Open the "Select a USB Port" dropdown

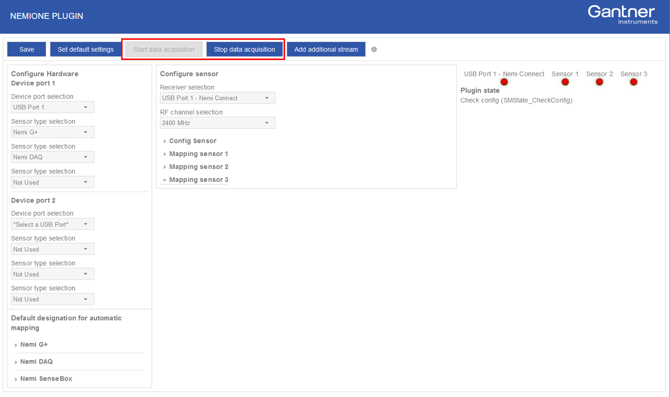(53, 224)
